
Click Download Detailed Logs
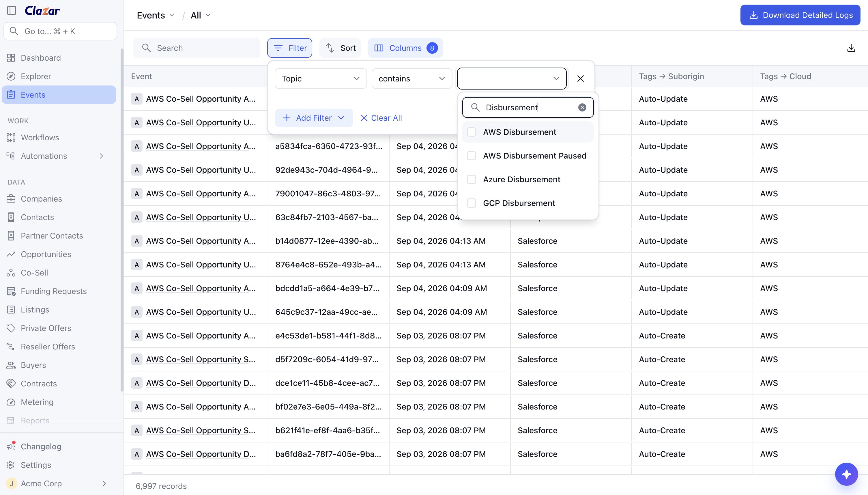pos(800,15)
